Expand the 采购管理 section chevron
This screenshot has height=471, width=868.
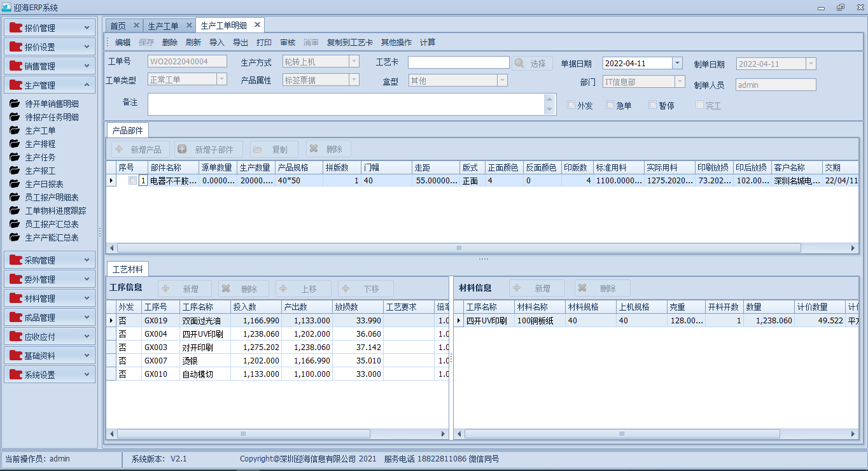point(87,260)
